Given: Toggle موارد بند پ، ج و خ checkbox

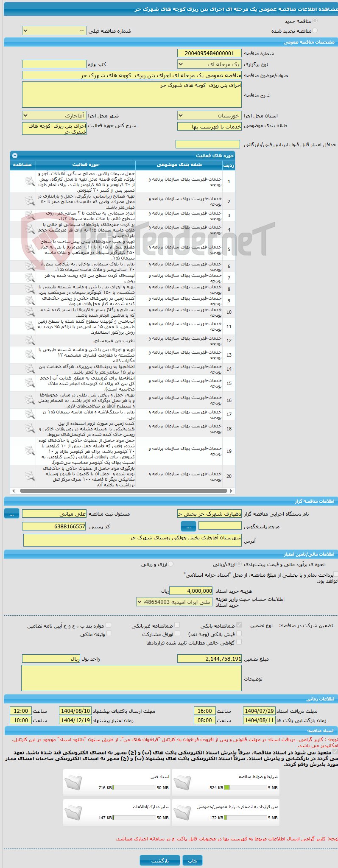Looking at the screenshot, I should pos(109,625).
